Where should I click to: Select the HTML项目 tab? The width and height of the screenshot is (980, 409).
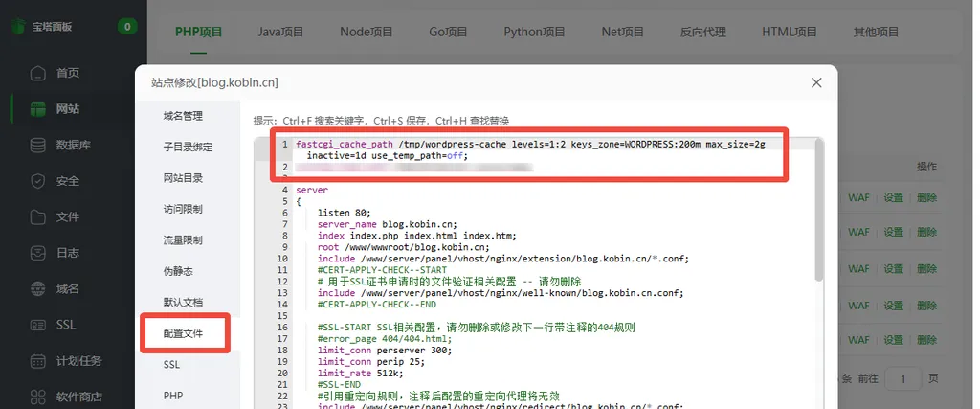tap(790, 32)
